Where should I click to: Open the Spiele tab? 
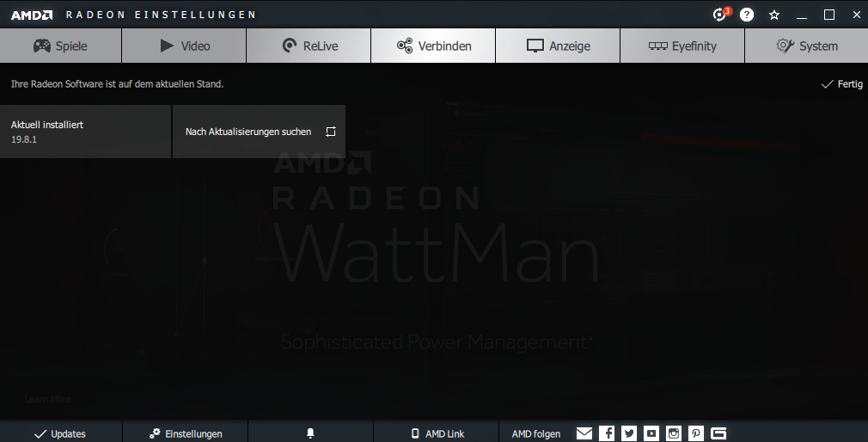tap(60, 46)
